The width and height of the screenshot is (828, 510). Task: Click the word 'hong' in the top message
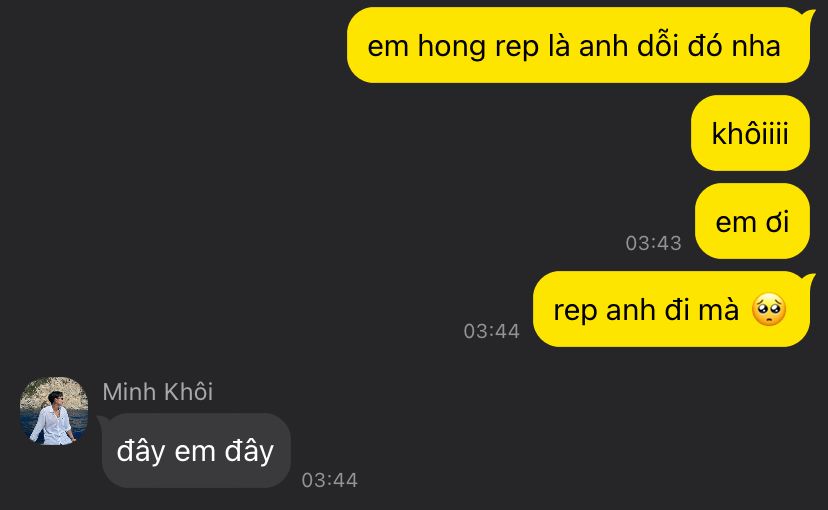(x=451, y=46)
